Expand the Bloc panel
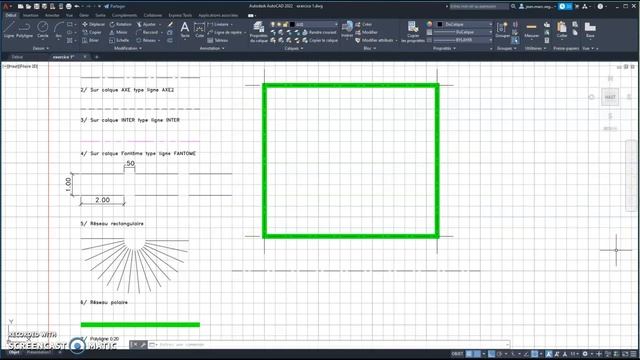 [369, 48]
